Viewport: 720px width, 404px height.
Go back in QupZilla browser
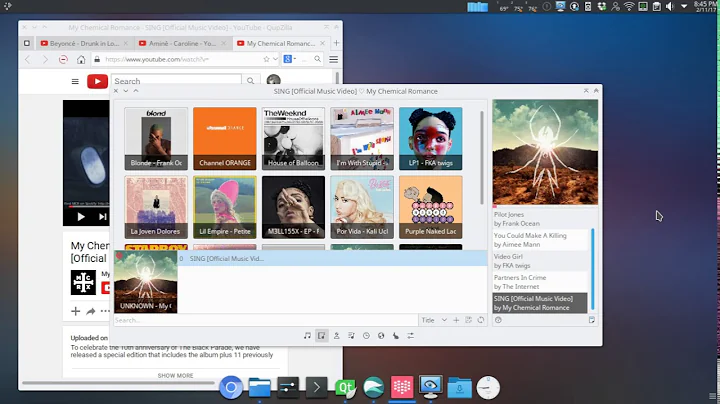pyautogui.click(x=28, y=59)
